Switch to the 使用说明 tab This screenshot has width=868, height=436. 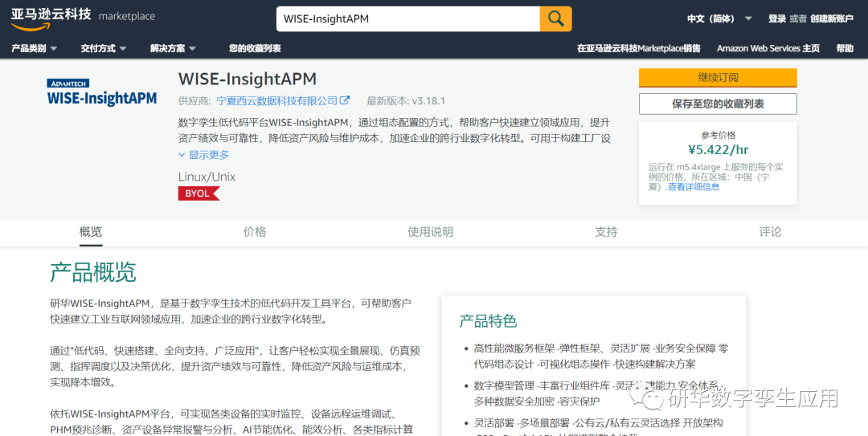coord(431,232)
